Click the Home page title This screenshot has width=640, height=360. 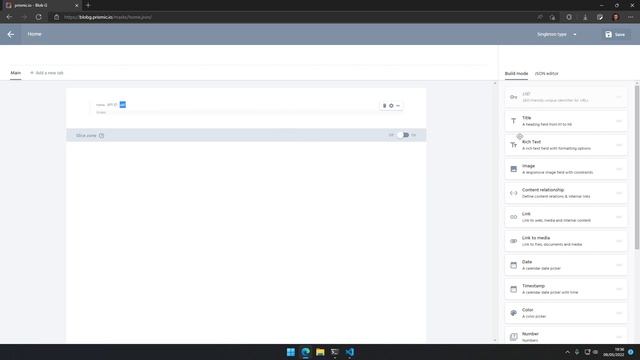[x=34, y=34]
